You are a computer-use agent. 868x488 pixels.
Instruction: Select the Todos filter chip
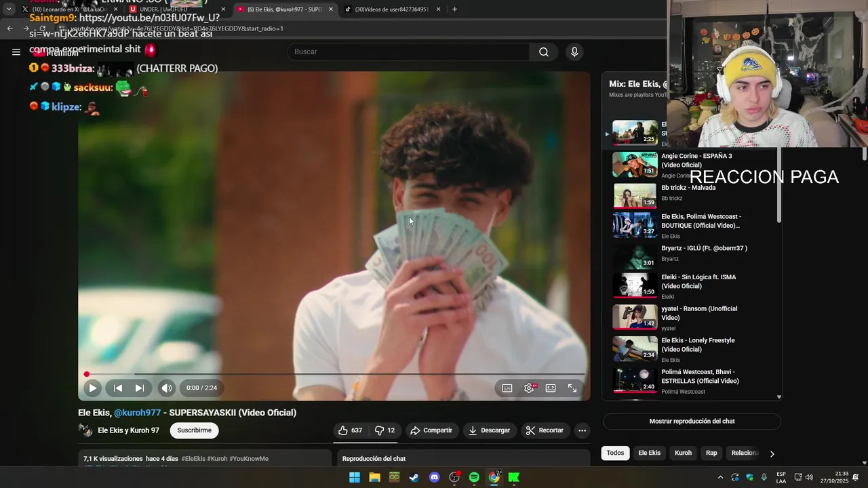click(615, 453)
